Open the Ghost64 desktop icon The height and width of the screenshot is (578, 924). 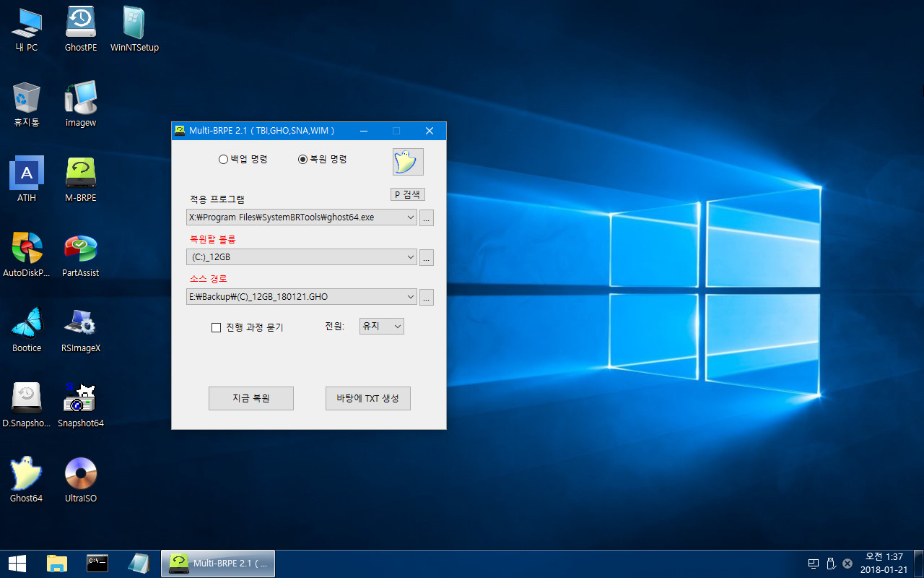click(27, 480)
